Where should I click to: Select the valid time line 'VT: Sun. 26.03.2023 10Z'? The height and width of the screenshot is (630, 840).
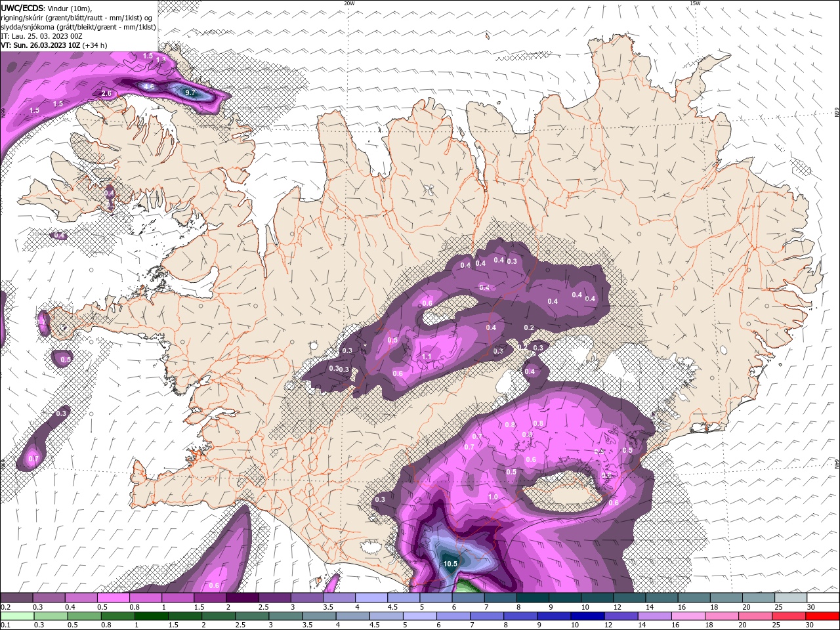coord(41,45)
